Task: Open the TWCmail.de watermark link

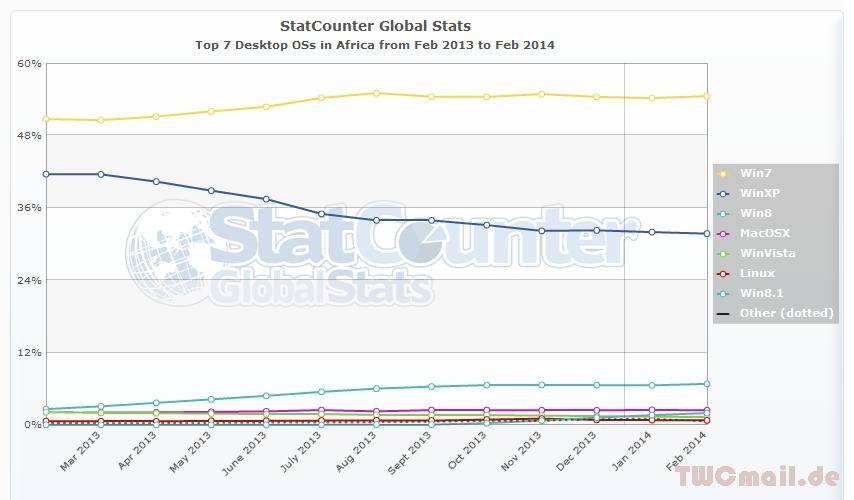Action: (x=760, y=477)
